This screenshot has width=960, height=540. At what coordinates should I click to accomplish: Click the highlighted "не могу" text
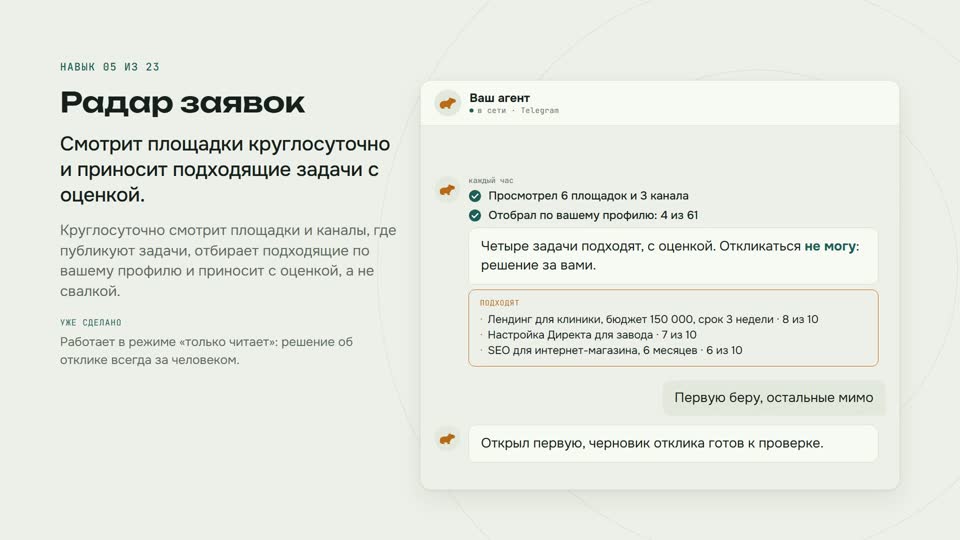pos(830,246)
